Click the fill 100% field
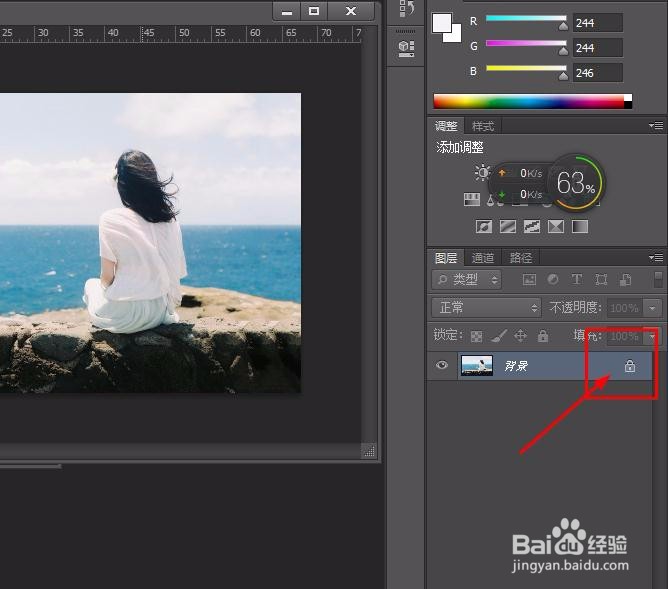 click(624, 336)
